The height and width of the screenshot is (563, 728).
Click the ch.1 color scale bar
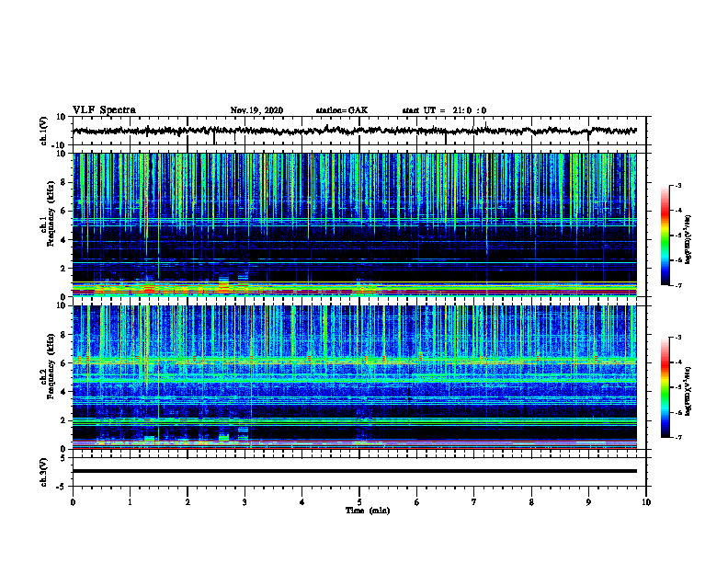(665, 236)
